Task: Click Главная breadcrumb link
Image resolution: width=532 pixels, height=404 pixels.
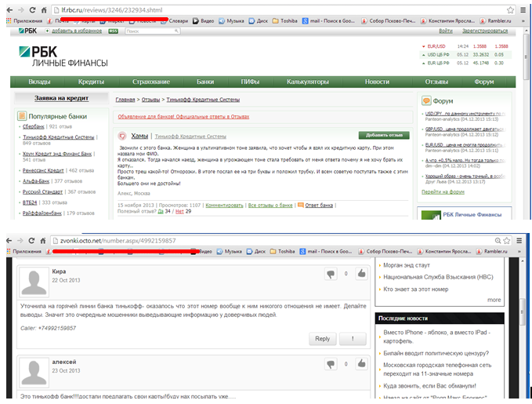Action: pos(125,100)
